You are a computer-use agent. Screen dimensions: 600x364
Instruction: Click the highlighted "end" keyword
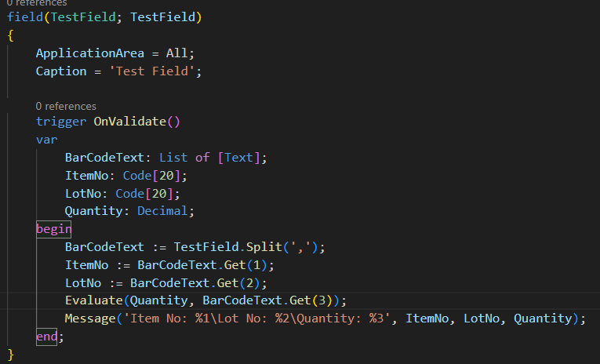(x=48, y=337)
